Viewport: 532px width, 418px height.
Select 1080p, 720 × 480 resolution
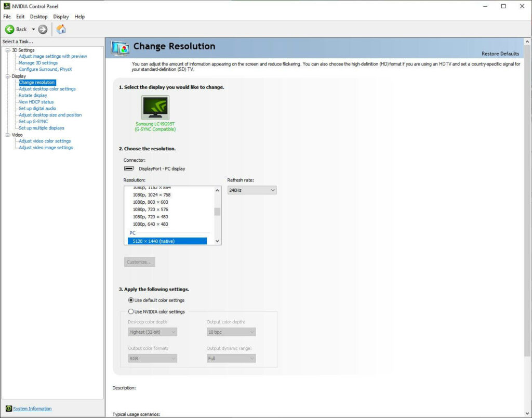pos(150,217)
